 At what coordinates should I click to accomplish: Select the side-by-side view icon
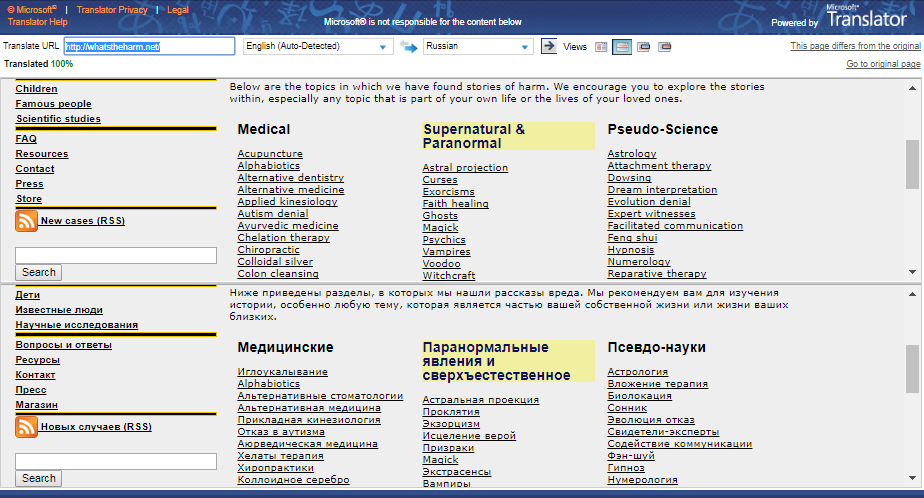(x=601, y=47)
